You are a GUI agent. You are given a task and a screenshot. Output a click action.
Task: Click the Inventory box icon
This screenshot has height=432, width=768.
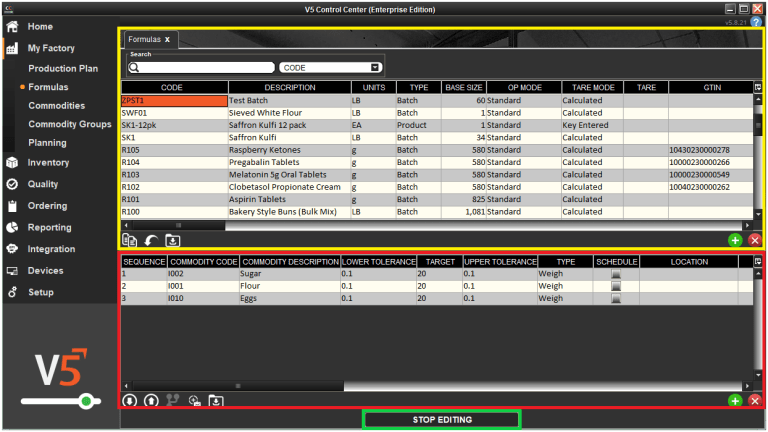pyautogui.click(x=12, y=163)
